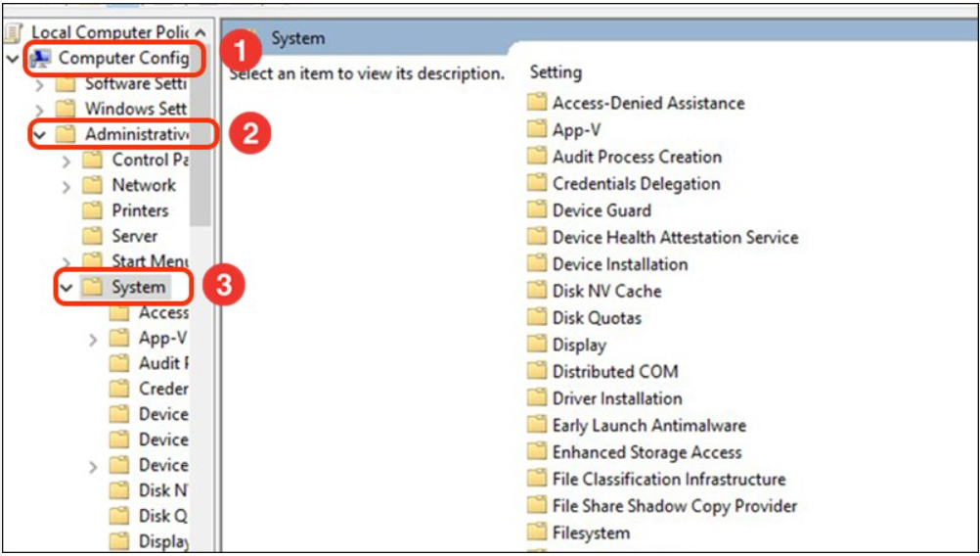980x556 pixels.
Task: Expand the Control Panel tree node arrow
Action: [x=67, y=161]
